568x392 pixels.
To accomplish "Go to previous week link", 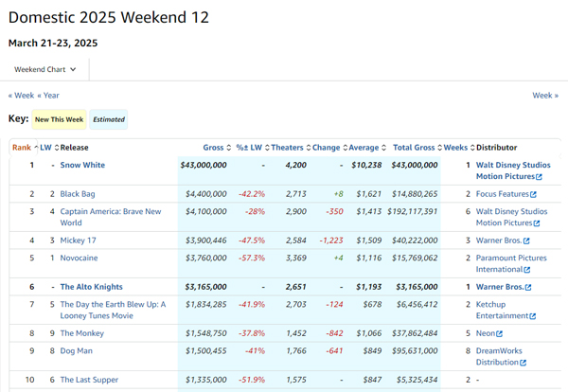I will pyautogui.click(x=21, y=96).
